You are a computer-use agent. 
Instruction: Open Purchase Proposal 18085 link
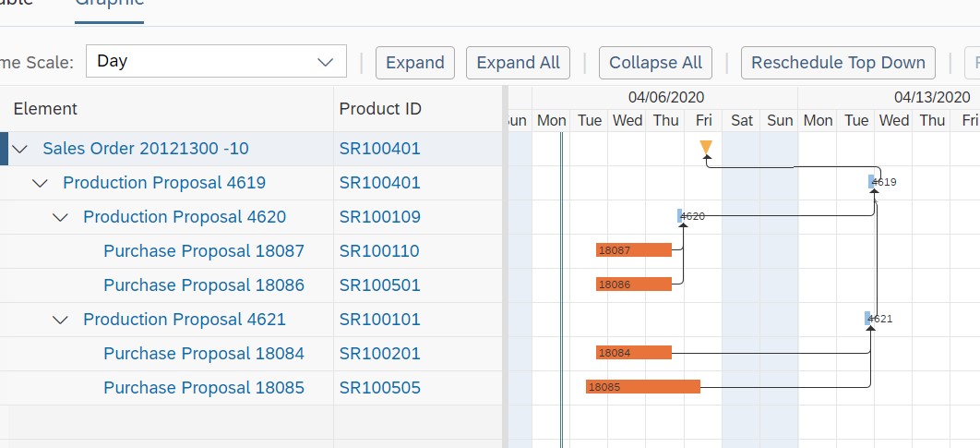204,388
